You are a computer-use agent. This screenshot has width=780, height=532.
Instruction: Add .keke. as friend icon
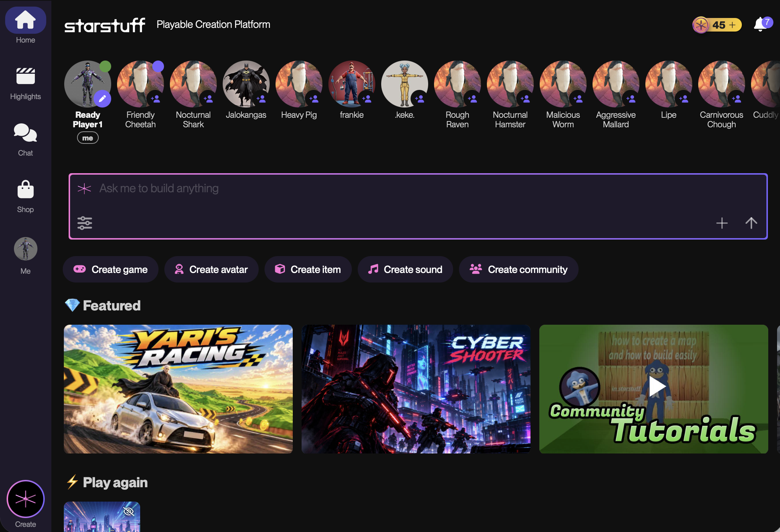pyautogui.click(x=419, y=99)
